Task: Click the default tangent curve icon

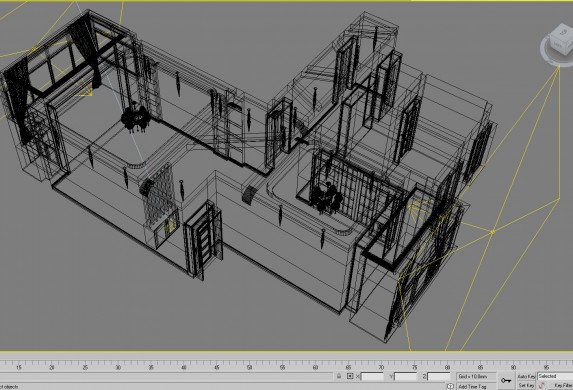Action: point(542,386)
